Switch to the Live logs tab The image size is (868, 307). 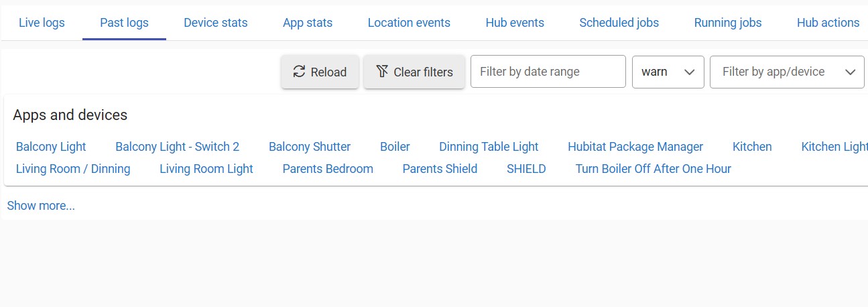pyautogui.click(x=42, y=23)
